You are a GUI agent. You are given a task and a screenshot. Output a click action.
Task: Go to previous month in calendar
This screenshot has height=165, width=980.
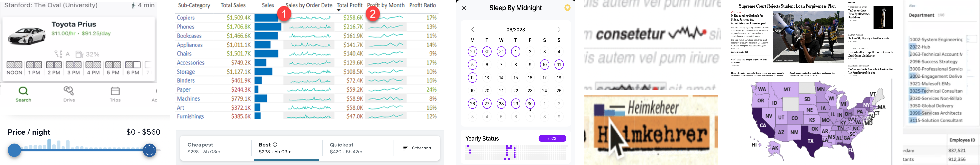(x=472, y=30)
